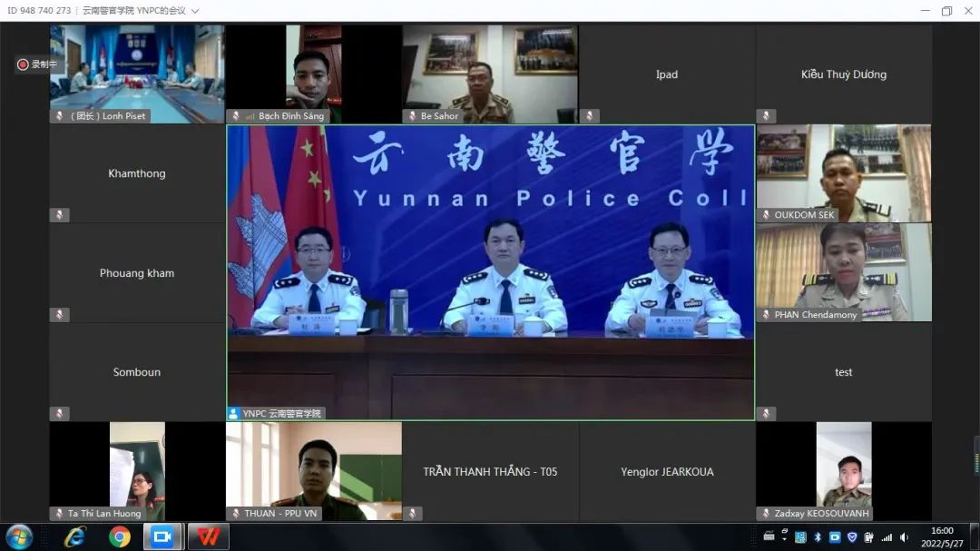Select the Be Sahor video thumbnail

click(489, 73)
